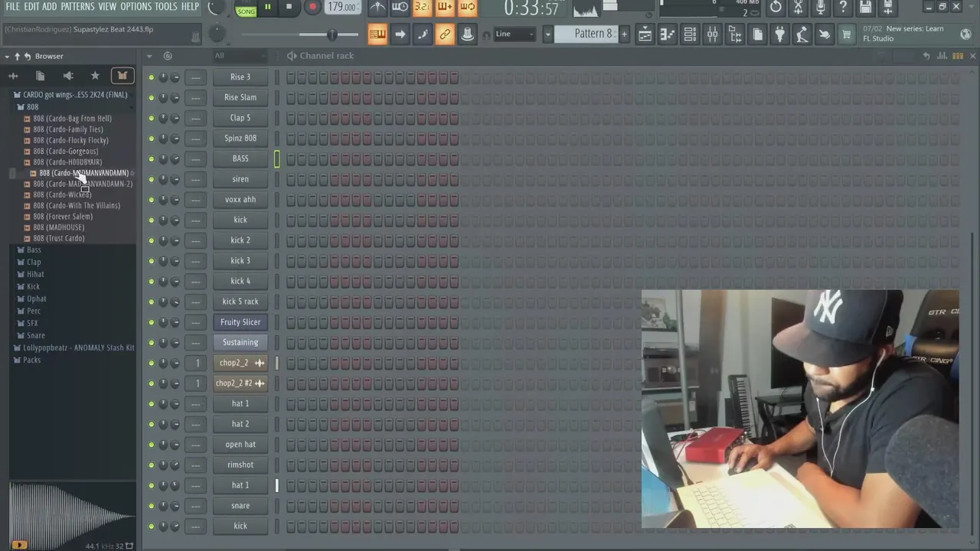Open the kick 5 rack channel

pos(240,302)
